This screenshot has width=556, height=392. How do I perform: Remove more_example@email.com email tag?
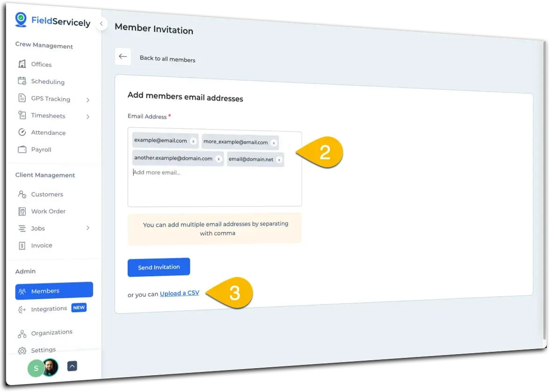274,143
